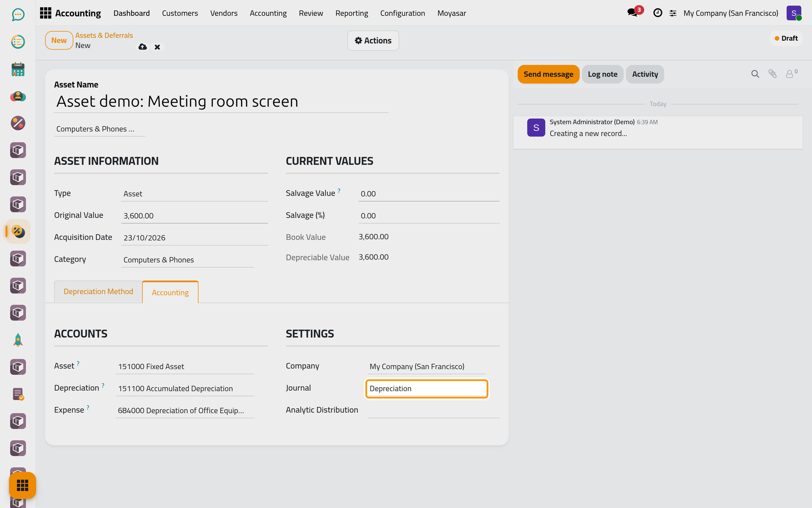Image resolution: width=812 pixels, height=508 pixels.
Task: Open the orange apps grid launcher button
Action: (22, 485)
